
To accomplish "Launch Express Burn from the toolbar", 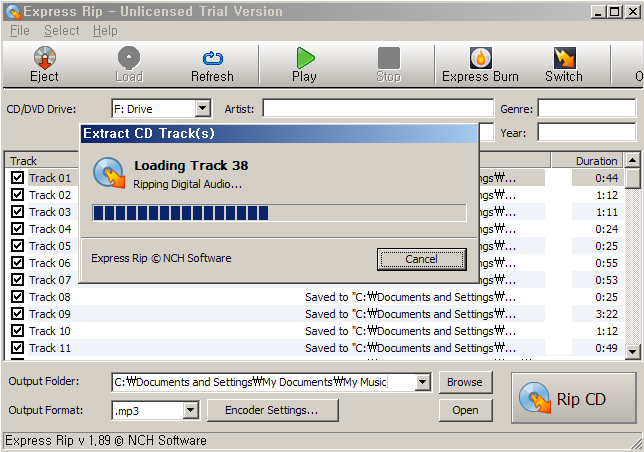I will [481, 58].
